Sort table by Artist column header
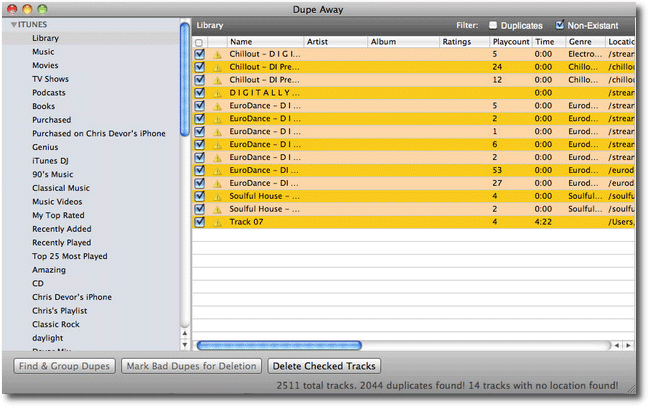This screenshot has height=407, width=649. [336, 42]
